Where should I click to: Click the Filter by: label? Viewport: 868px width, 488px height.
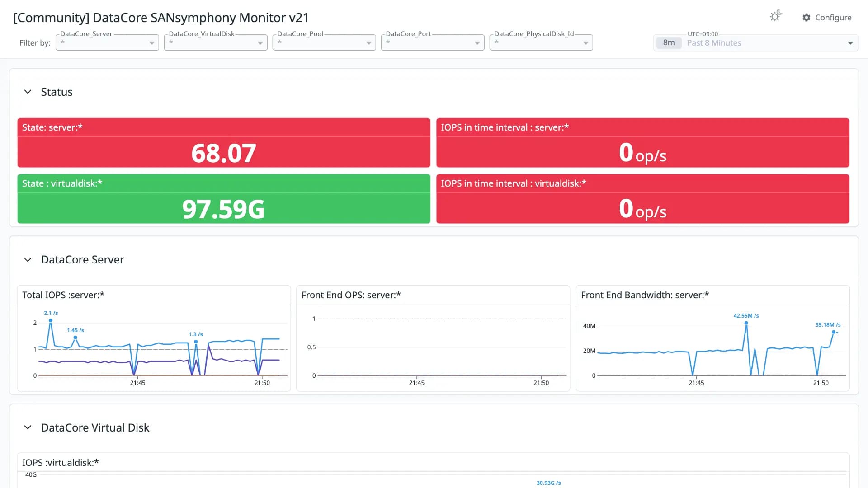point(35,43)
